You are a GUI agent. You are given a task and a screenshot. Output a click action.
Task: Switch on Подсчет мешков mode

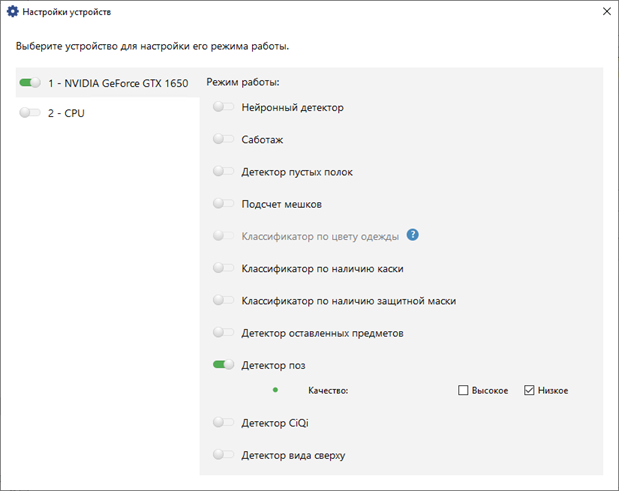[223, 203]
